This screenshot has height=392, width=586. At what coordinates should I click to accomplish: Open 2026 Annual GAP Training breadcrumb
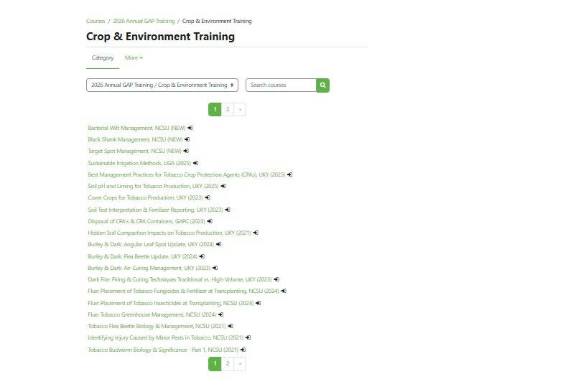pos(144,22)
